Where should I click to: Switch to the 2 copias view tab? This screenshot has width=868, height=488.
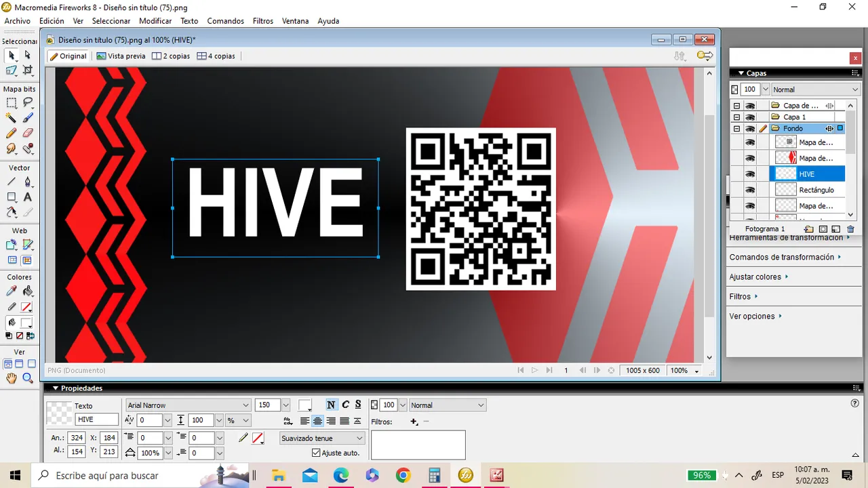pos(171,56)
